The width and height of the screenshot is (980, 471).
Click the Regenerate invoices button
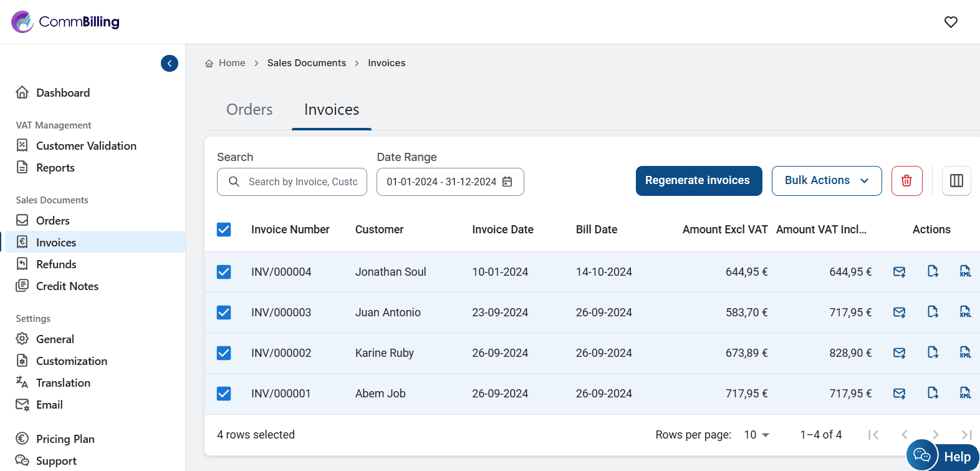(x=698, y=181)
